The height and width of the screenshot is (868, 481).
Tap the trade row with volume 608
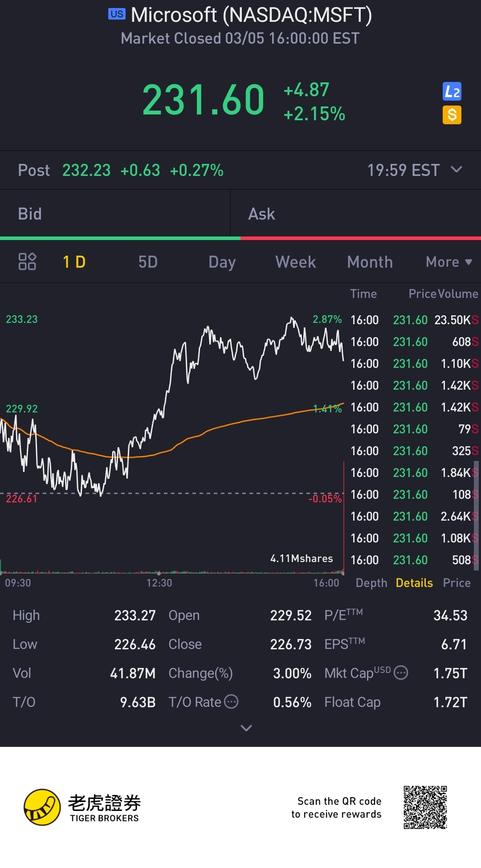[x=414, y=342]
